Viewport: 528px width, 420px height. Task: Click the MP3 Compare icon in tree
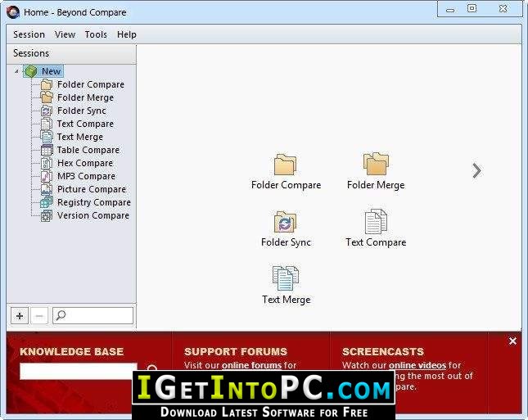click(47, 176)
